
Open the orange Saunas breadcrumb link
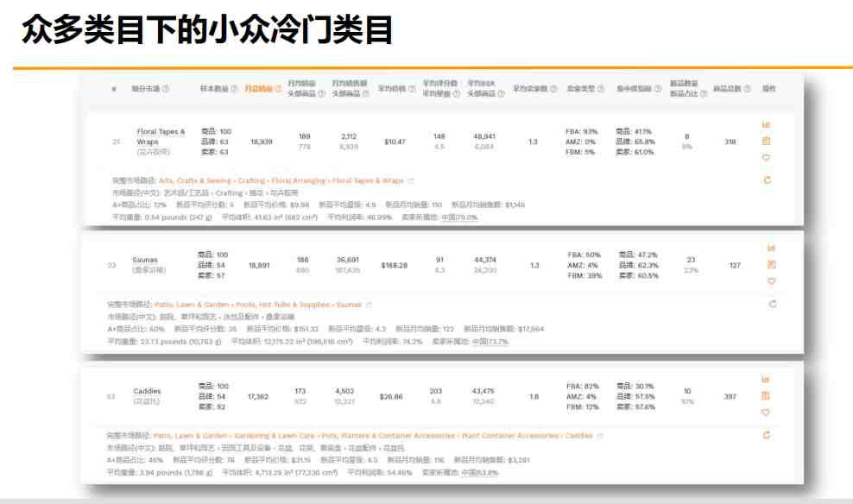tap(349, 305)
